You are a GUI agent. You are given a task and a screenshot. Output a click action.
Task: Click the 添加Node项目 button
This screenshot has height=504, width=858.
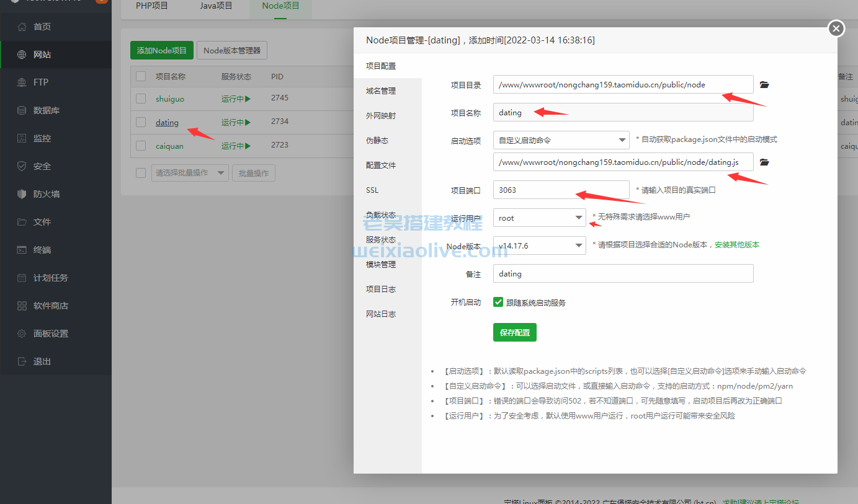point(162,50)
